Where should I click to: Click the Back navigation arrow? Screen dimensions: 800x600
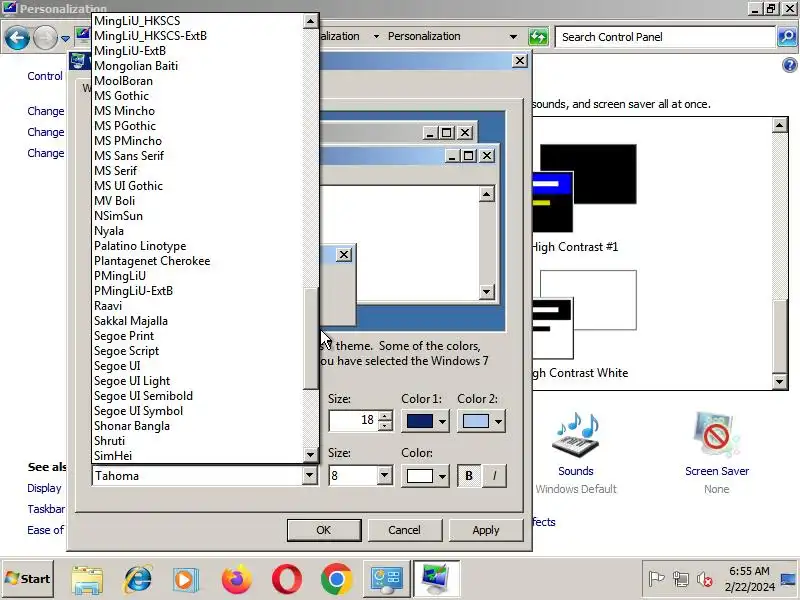tap(17, 38)
